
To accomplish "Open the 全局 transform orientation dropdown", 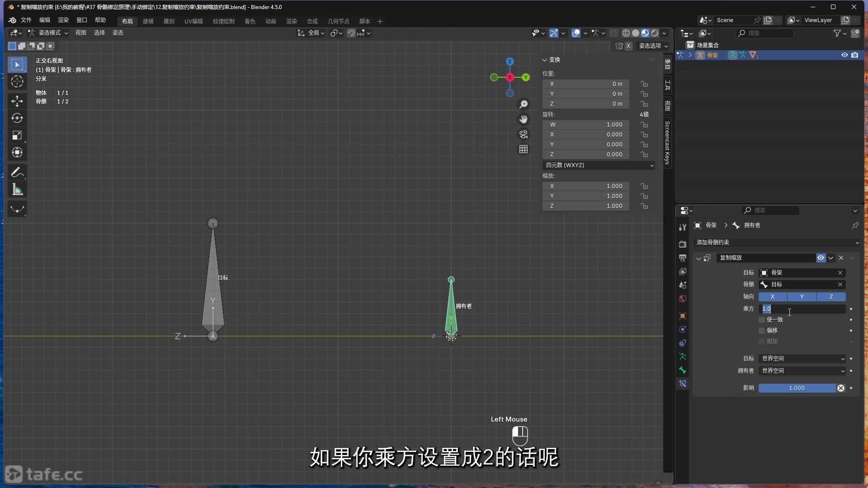I will [311, 33].
